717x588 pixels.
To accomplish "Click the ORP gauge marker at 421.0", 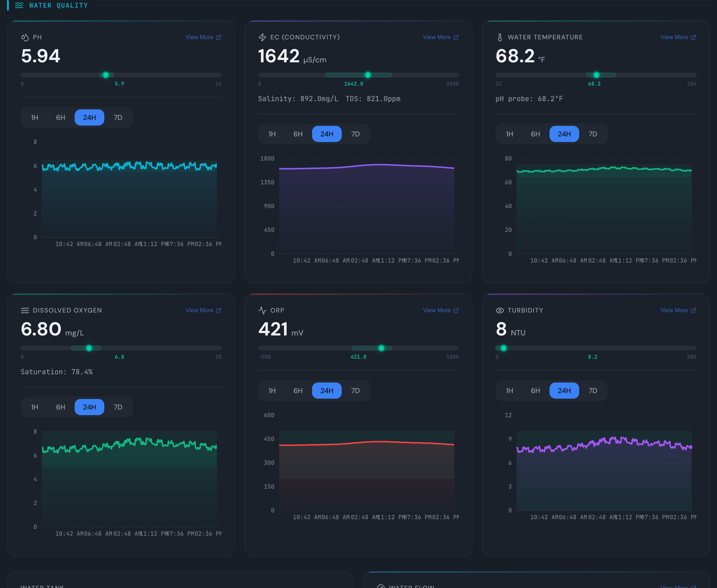I will click(x=381, y=348).
